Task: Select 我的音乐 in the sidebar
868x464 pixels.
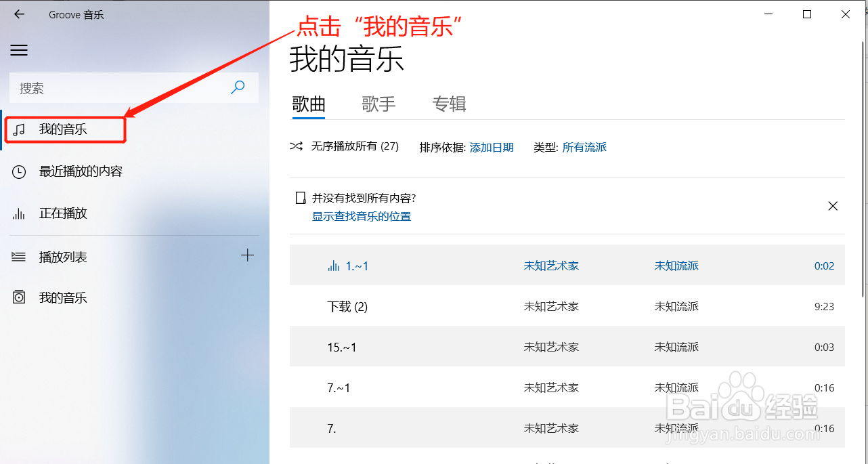Action: tap(64, 129)
